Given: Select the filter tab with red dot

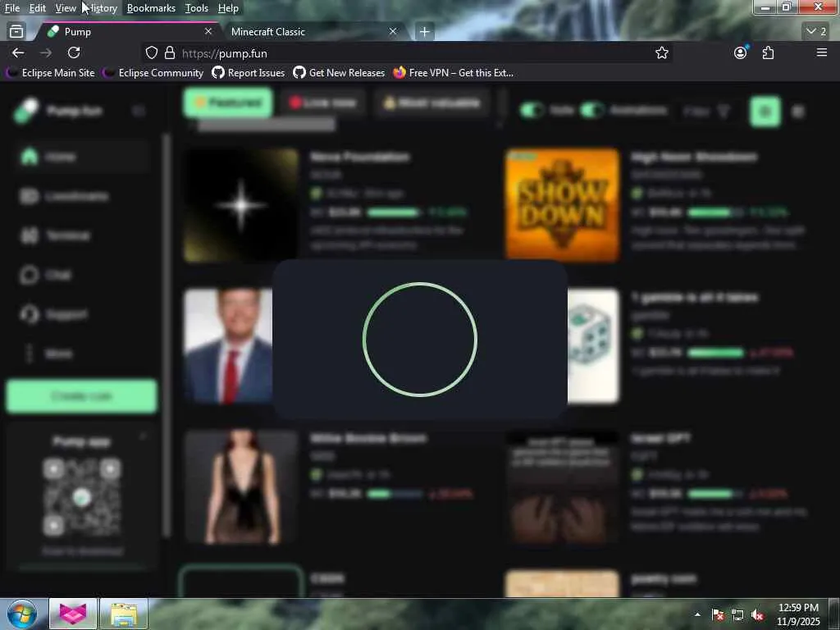Looking at the screenshot, I should point(322,103).
